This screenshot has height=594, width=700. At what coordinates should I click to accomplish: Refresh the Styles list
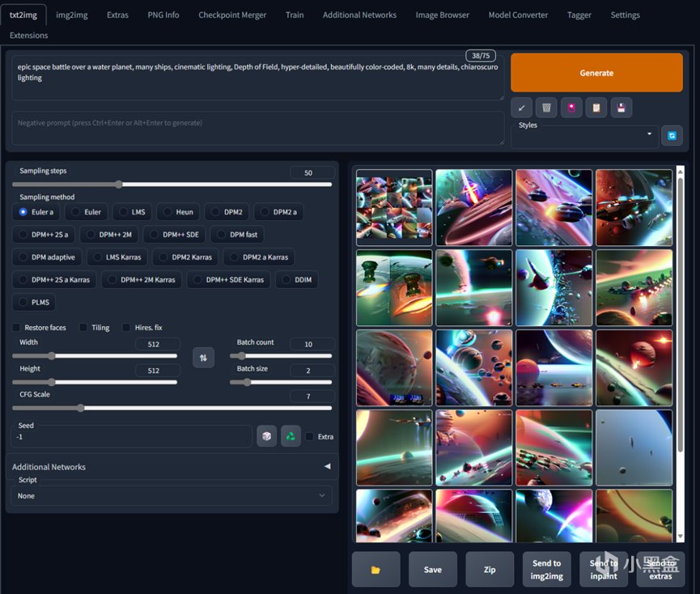(x=672, y=136)
